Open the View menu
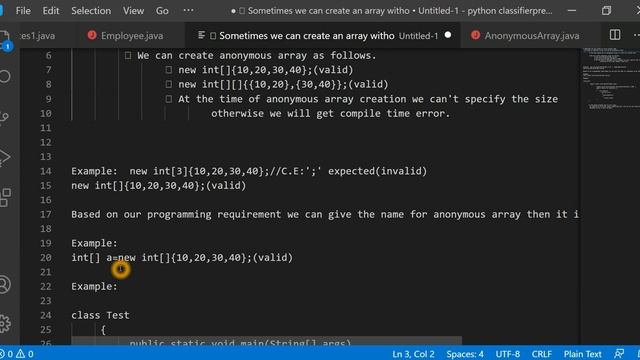The width and height of the screenshot is (640, 360). [x=133, y=11]
